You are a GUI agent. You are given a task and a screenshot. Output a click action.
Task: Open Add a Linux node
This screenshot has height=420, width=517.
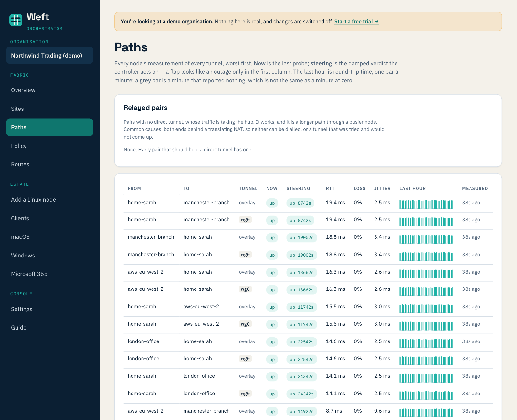click(x=50, y=200)
